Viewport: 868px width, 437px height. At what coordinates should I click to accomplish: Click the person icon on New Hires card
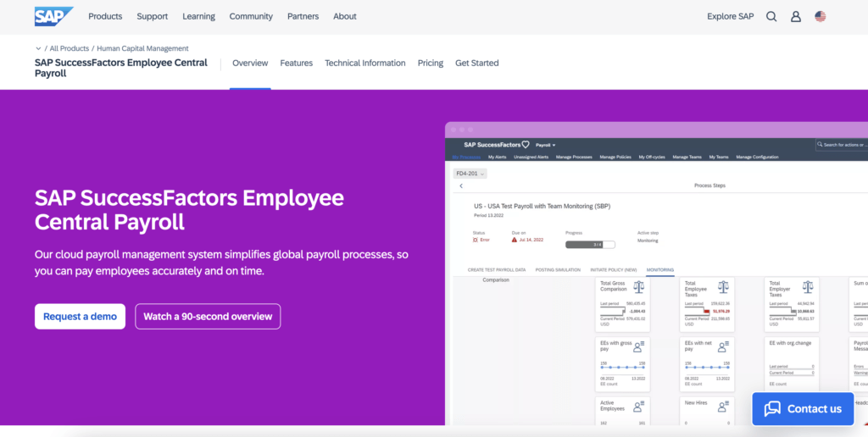point(722,406)
